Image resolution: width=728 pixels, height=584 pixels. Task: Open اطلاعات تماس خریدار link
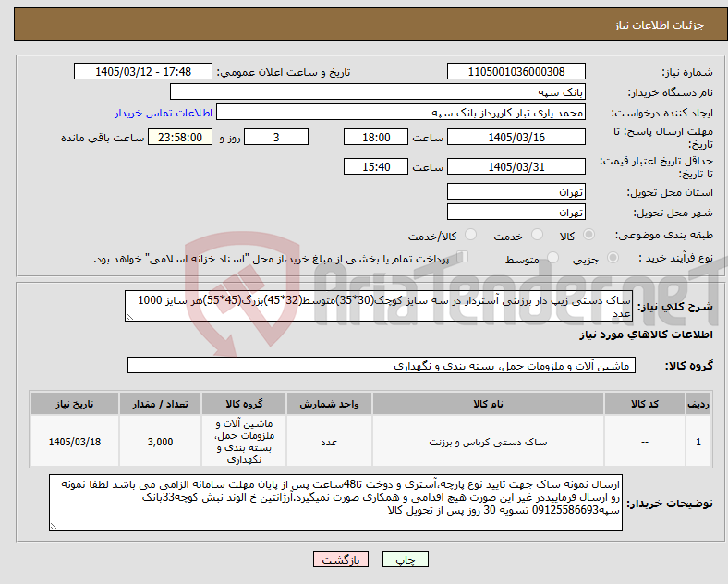click(x=164, y=113)
